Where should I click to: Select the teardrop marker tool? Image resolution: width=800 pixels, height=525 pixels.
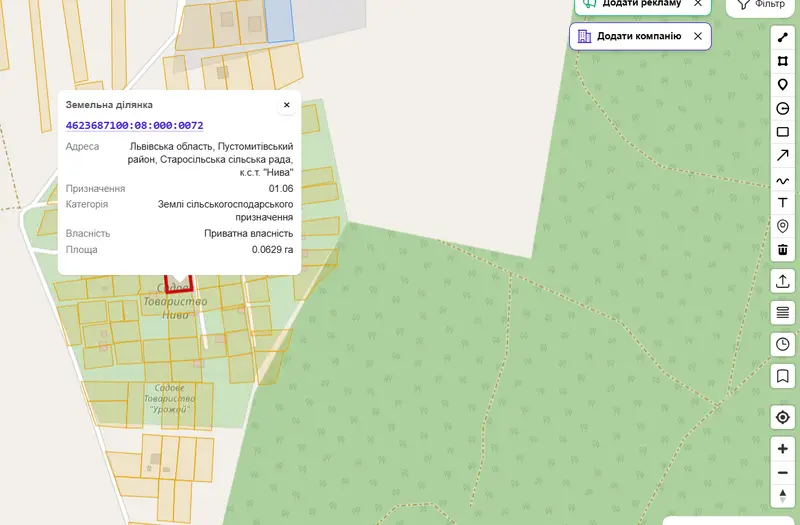point(782,85)
